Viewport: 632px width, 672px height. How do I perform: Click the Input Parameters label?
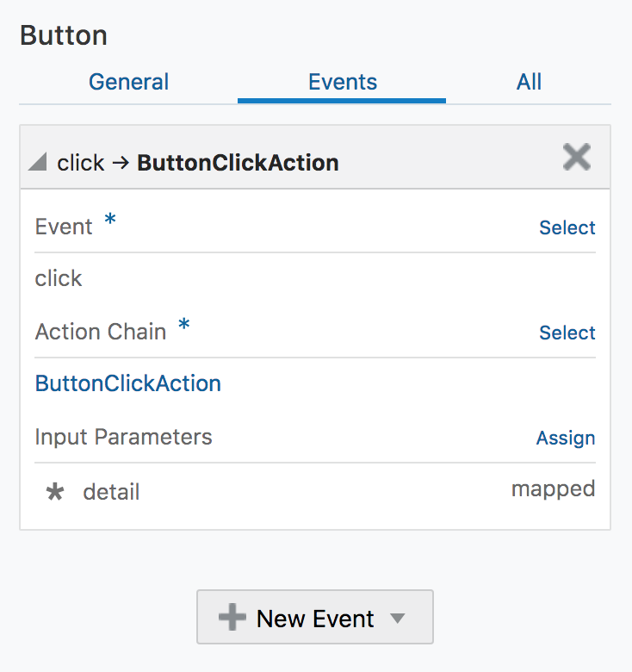[x=123, y=437]
